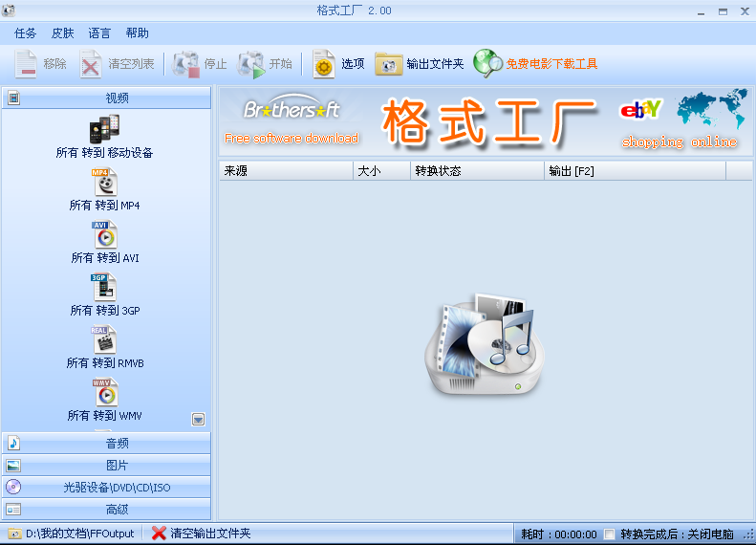Click the globe magnifier download tool icon
Image resolution: width=756 pixels, height=545 pixels.
click(x=488, y=63)
